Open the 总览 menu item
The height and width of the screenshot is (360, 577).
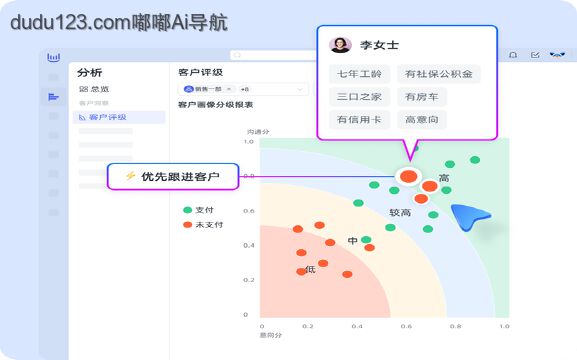[94, 89]
